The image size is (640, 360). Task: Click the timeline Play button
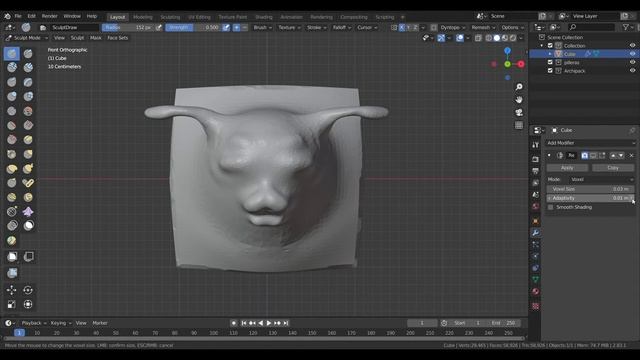[269, 323]
